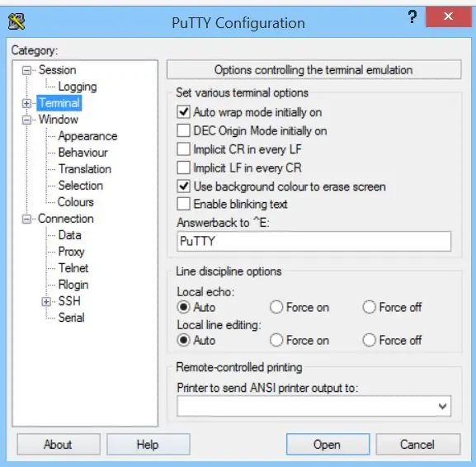Select Auto for Local echo

click(x=184, y=307)
